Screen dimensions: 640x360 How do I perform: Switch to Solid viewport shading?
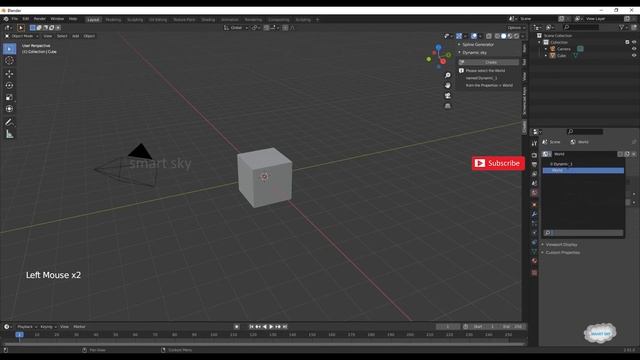click(504, 36)
